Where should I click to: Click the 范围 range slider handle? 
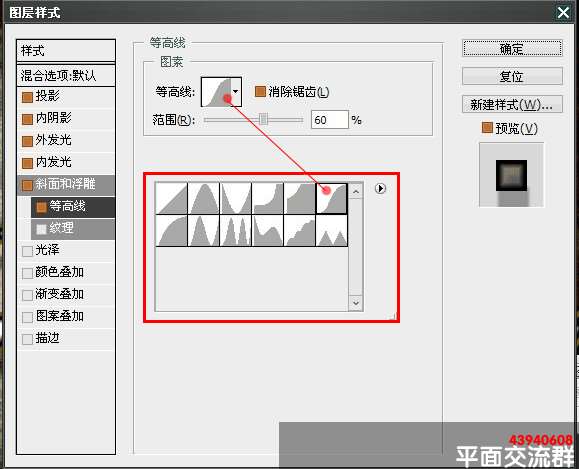click(x=263, y=119)
